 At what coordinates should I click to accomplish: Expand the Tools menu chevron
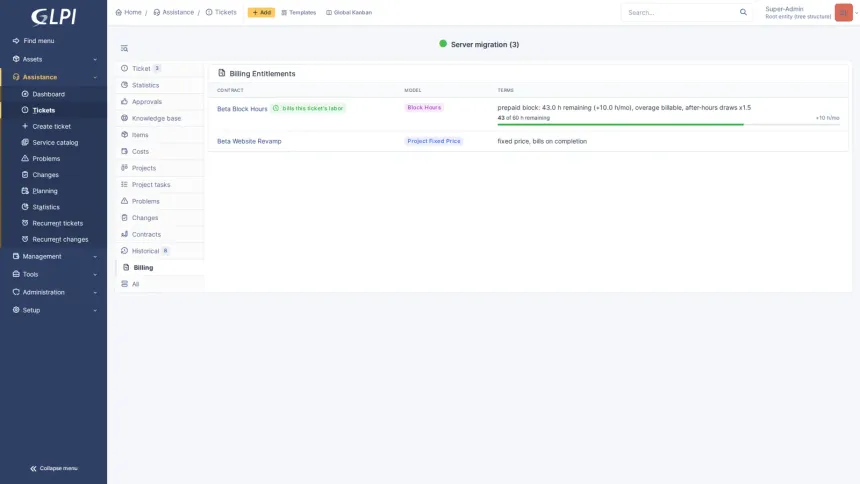coord(95,274)
